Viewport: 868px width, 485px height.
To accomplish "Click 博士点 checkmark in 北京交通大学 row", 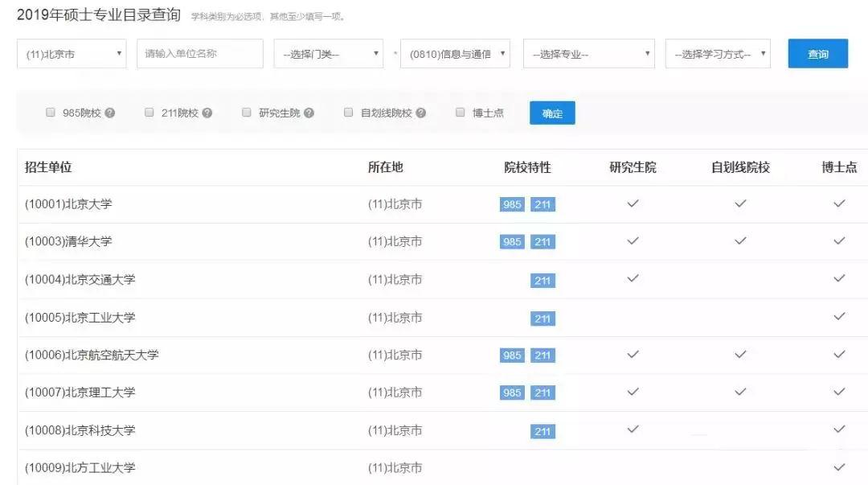I will pos(839,278).
